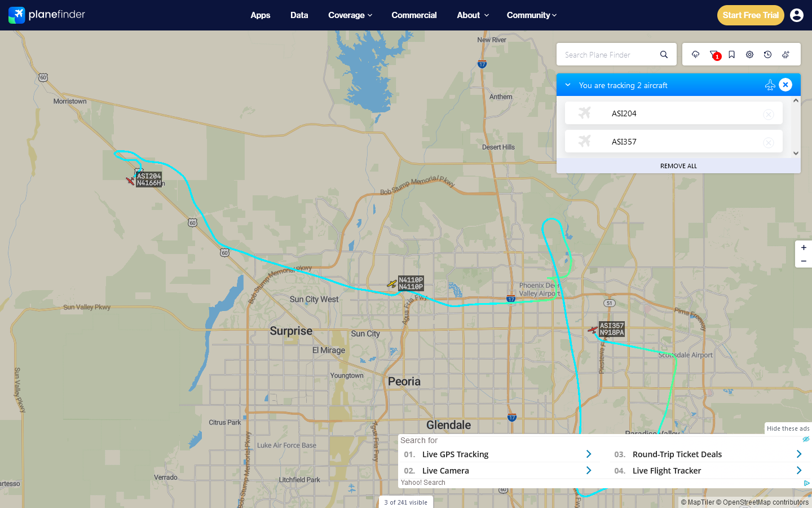Open the MapTiler attribution link
Image resolution: width=812 pixels, height=508 pixels.
[698, 502]
